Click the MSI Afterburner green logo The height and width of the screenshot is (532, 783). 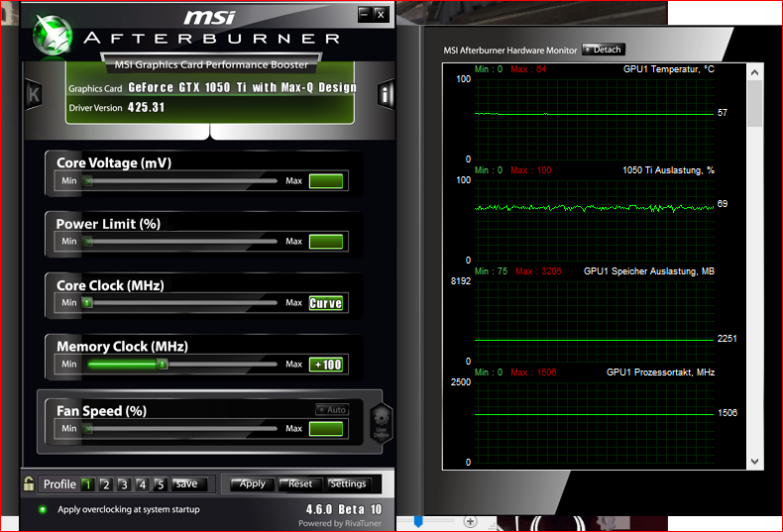52,36
